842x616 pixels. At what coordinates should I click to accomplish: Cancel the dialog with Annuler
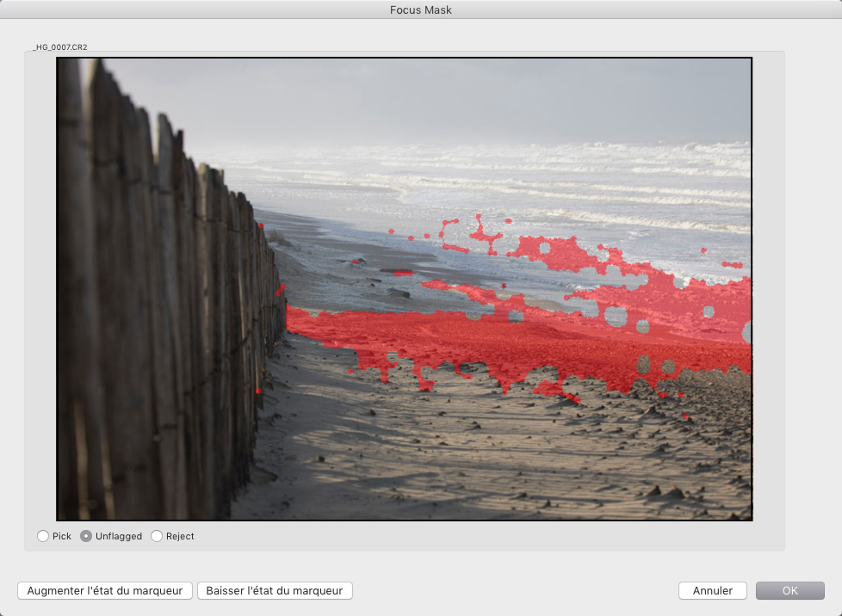(713, 591)
